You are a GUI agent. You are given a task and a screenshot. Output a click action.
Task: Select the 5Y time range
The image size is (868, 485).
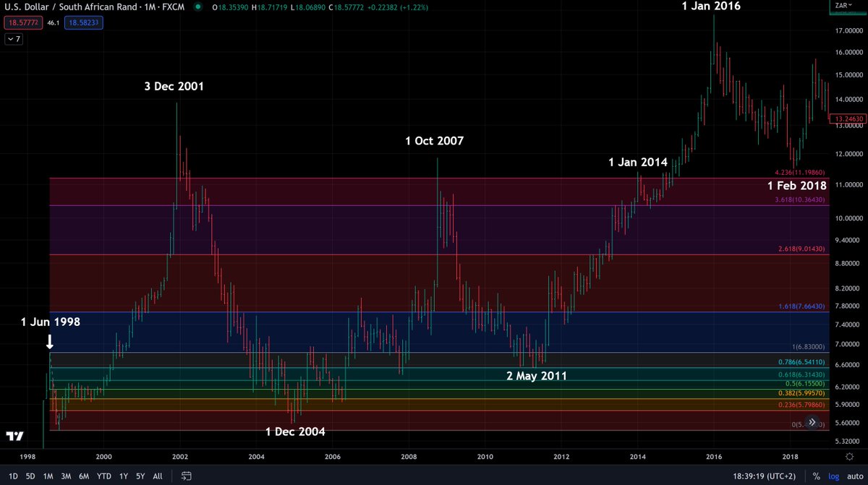pos(140,476)
